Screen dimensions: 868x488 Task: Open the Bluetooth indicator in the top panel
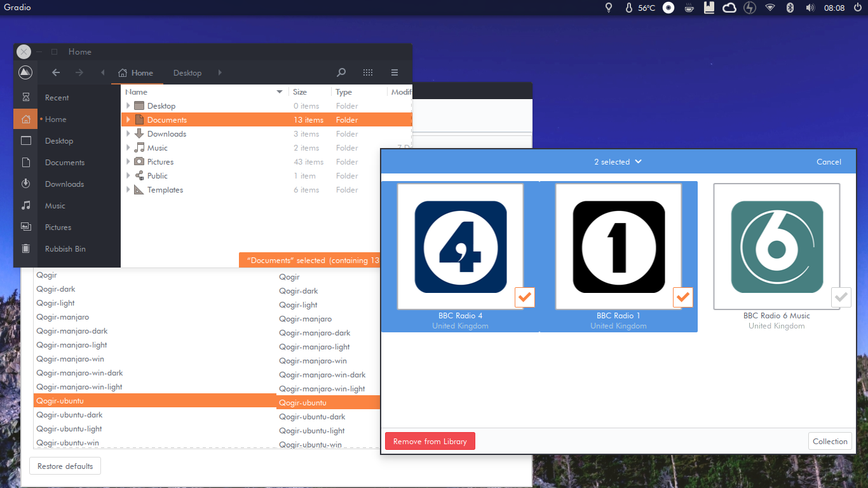click(790, 8)
